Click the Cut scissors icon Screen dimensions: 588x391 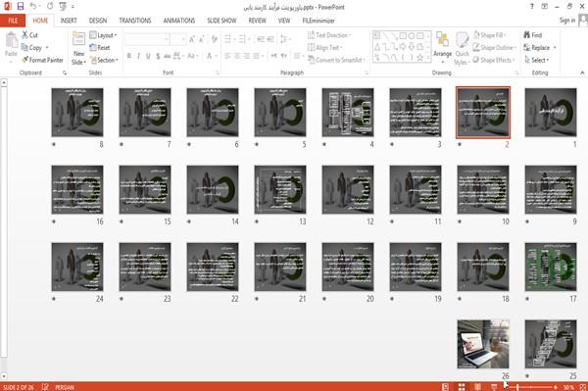(24, 35)
